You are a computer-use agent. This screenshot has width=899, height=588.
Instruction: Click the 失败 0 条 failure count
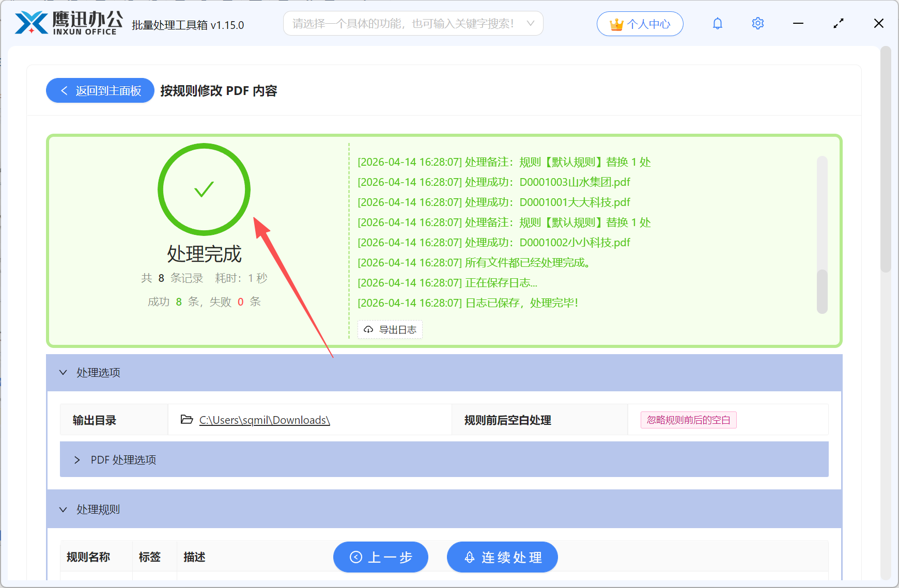coord(235,302)
